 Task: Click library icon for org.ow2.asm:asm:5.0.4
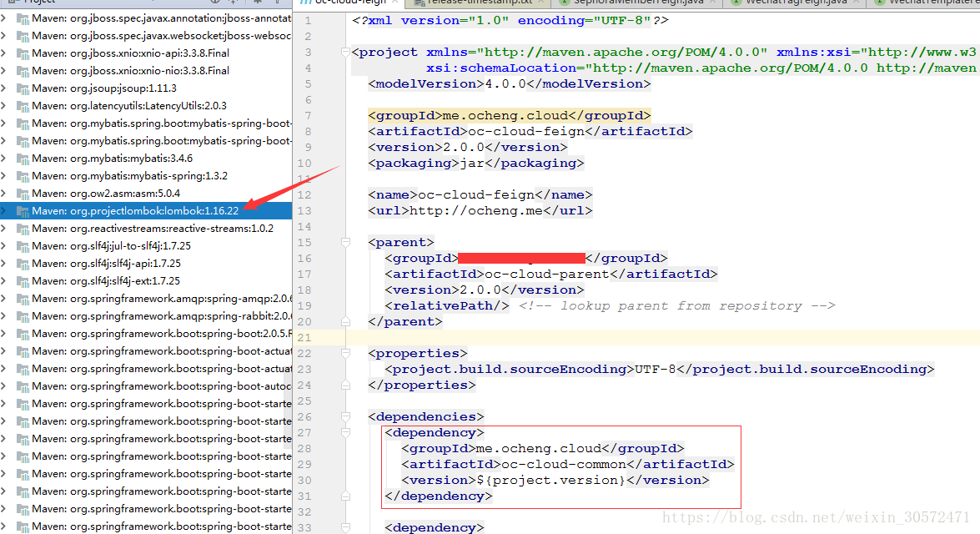click(23, 194)
